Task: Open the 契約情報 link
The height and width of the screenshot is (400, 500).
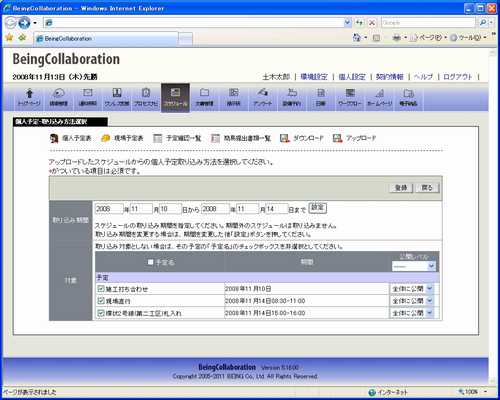Action: [x=390, y=77]
